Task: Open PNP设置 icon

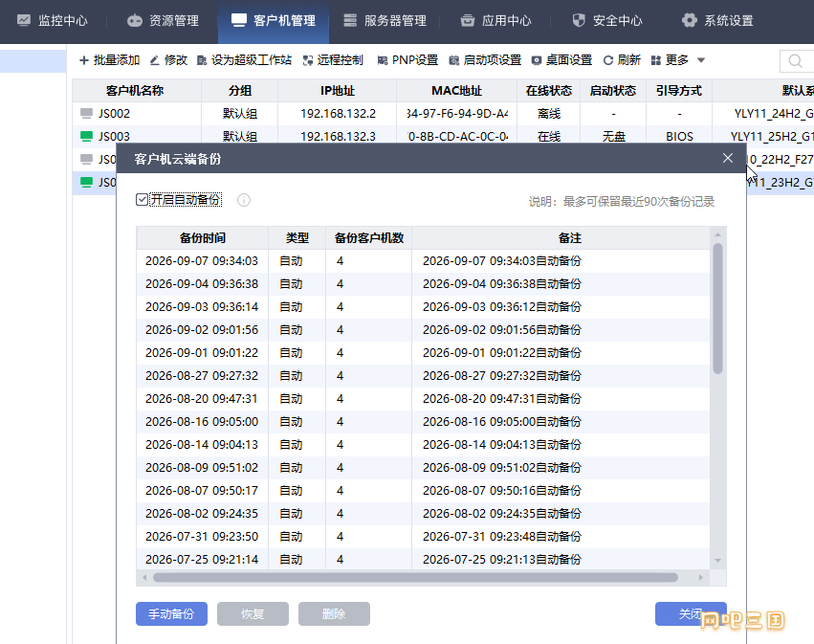Action: coord(382,61)
